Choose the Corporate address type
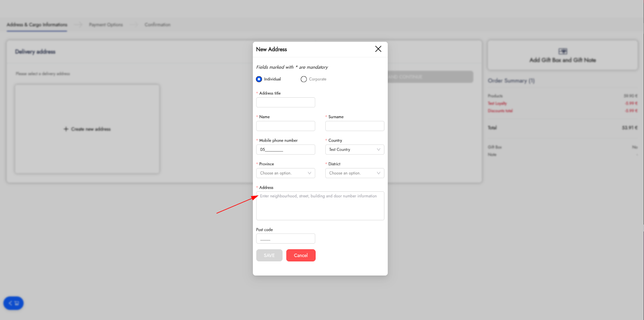Screen dimensions: 644x320 [304, 79]
